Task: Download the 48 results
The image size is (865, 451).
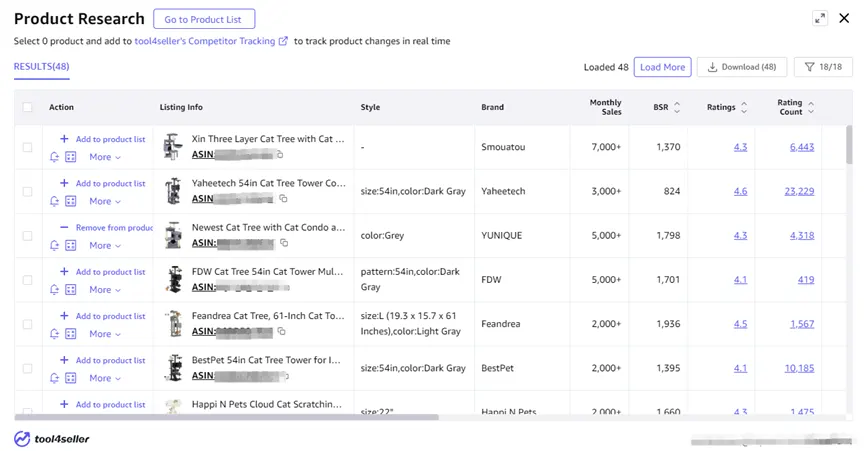Action: click(742, 67)
